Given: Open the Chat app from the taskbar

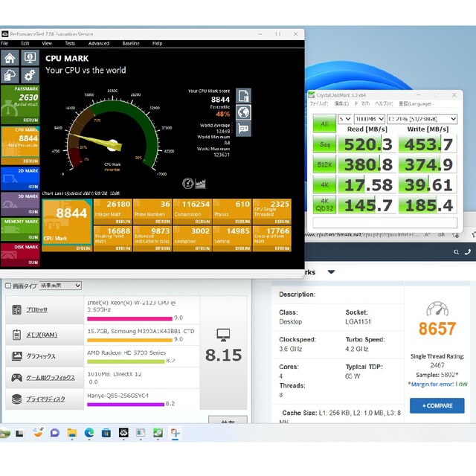Looking at the screenshot, I should click(x=54, y=433).
